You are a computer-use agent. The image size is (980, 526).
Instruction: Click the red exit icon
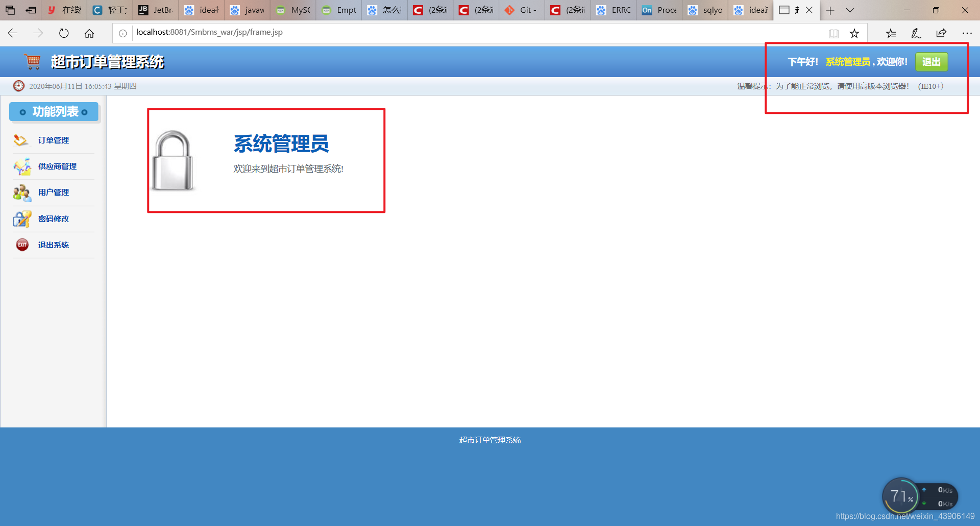coord(22,245)
